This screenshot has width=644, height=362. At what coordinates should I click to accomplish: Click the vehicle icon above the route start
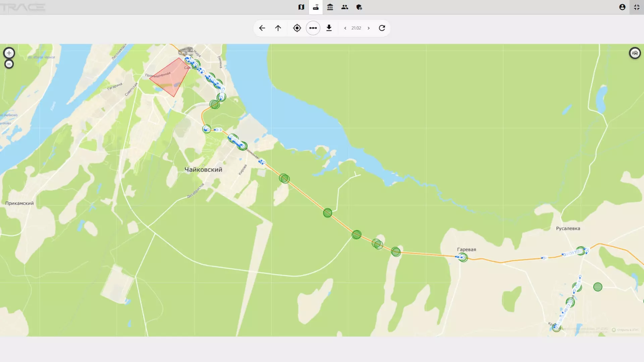pos(185,51)
